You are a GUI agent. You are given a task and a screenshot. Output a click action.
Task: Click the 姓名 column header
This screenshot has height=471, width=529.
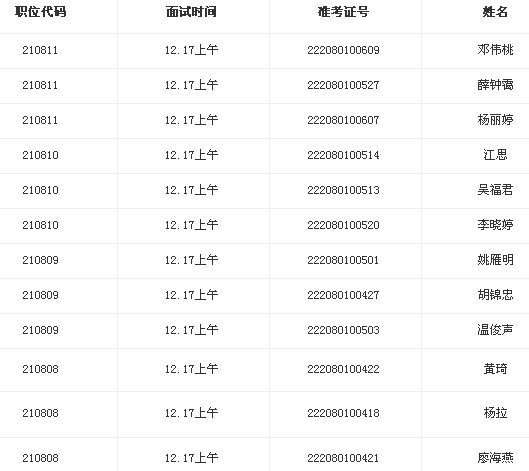pos(495,12)
